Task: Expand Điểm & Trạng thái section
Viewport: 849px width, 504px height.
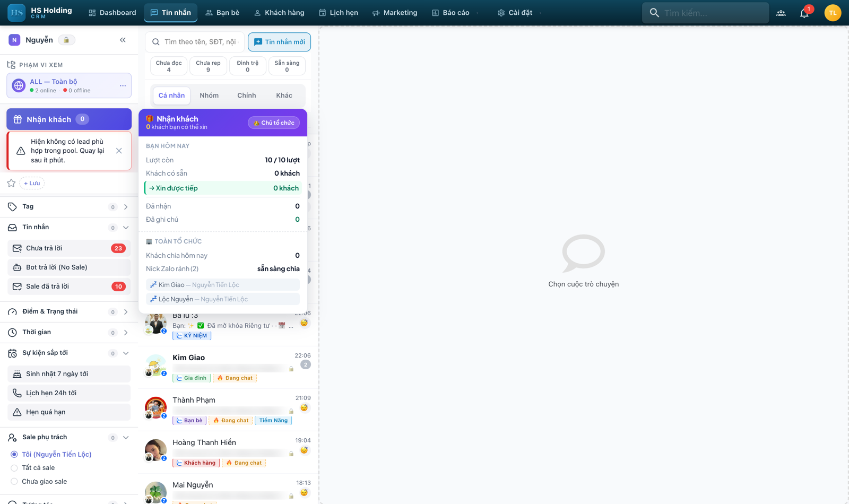Action: pyautogui.click(x=126, y=312)
